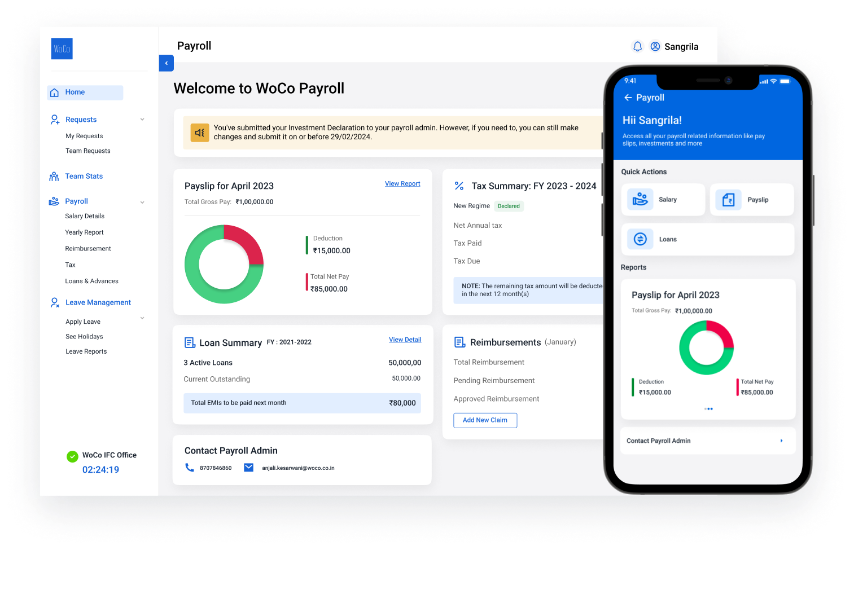Image resolution: width=854 pixels, height=616 pixels.
Task: Click the Payroll hand-coins sidebar icon
Action: (x=54, y=201)
